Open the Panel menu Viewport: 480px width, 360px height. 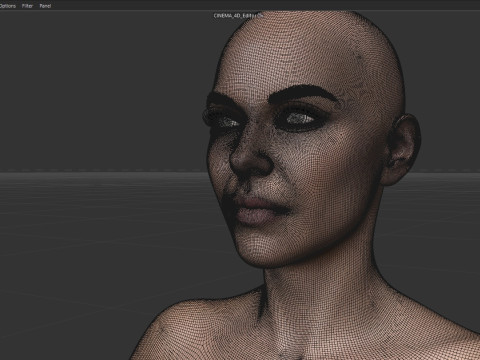[x=45, y=6]
